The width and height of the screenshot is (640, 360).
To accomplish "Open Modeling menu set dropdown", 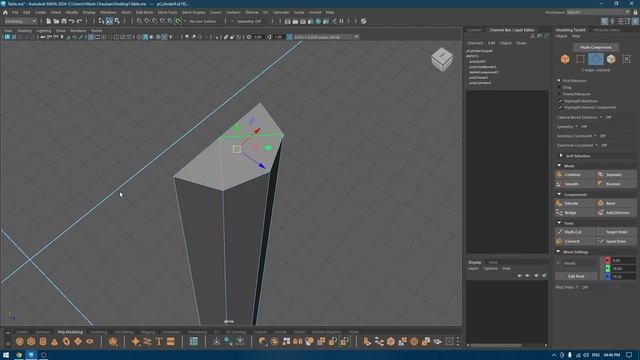I will [x=20, y=21].
